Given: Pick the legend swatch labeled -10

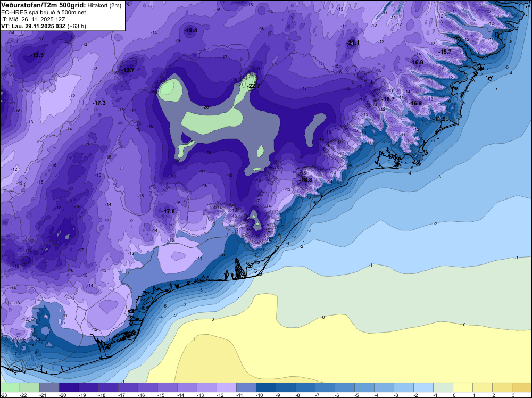Looking at the screenshot, I should (x=265, y=387).
